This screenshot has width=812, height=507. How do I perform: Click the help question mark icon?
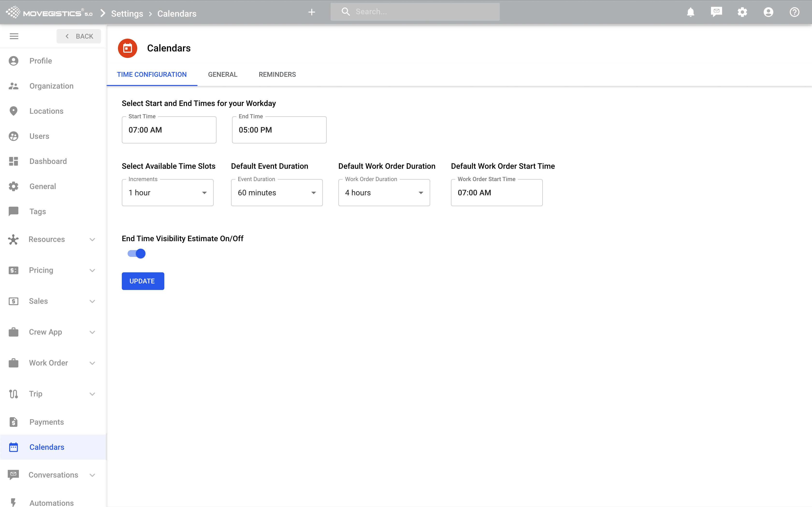click(x=794, y=12)
